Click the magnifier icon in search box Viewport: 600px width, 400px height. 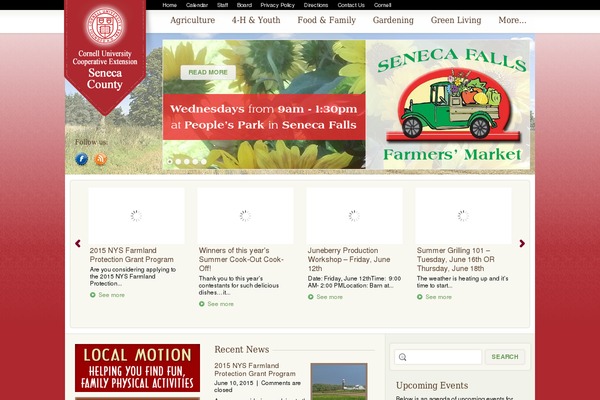point(402,357)
